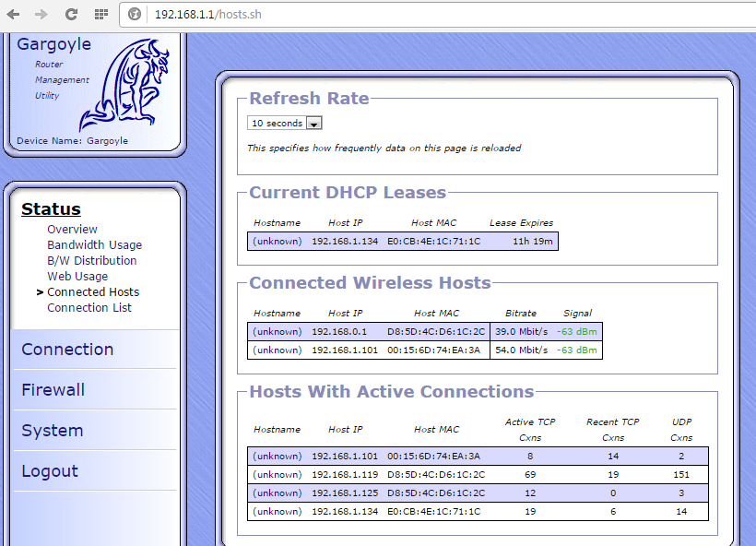Expand the Status menu section
This screenshot has height=546, width=756.
tap(51, 209)
